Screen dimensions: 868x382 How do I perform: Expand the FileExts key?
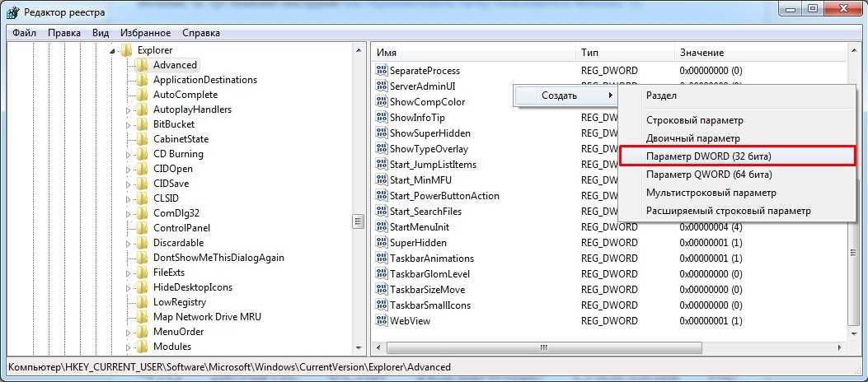point(129,273)
